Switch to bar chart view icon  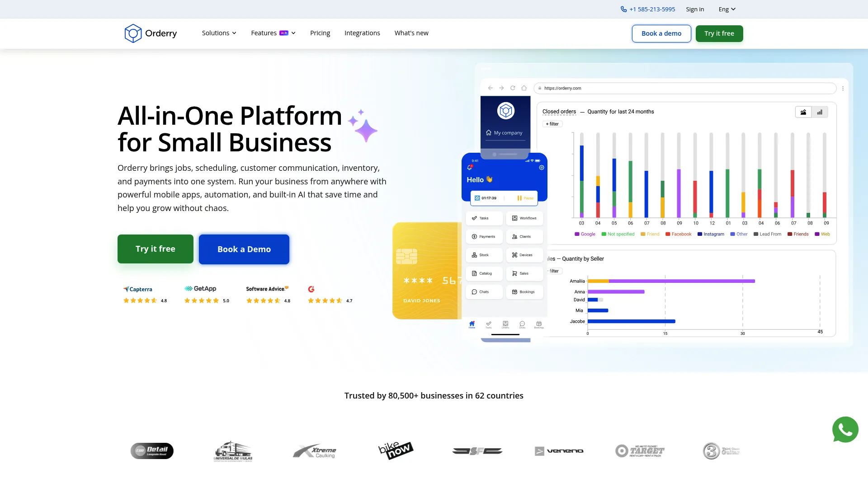pyautogui.click(x=820, y=112)
